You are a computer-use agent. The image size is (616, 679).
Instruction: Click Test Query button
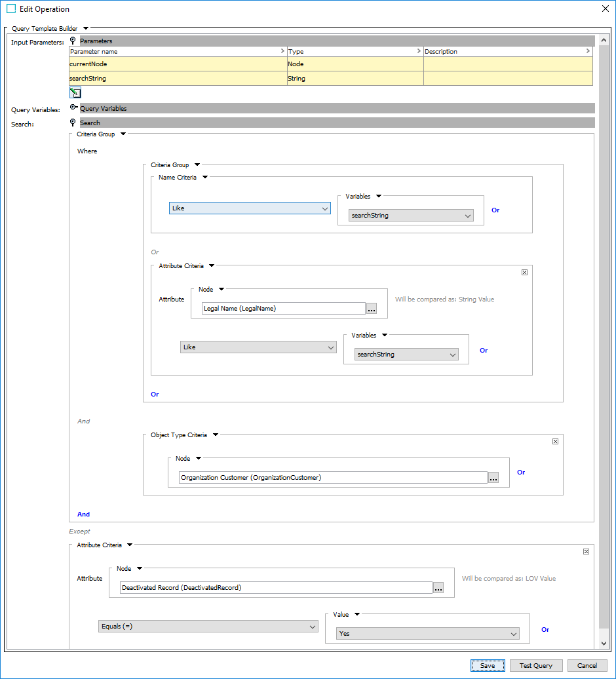(536, 666)
